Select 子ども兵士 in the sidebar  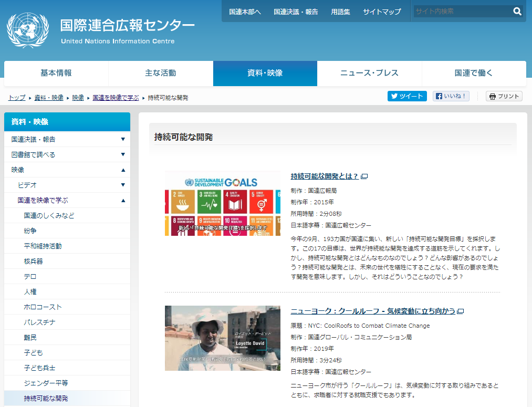point(67,368)
